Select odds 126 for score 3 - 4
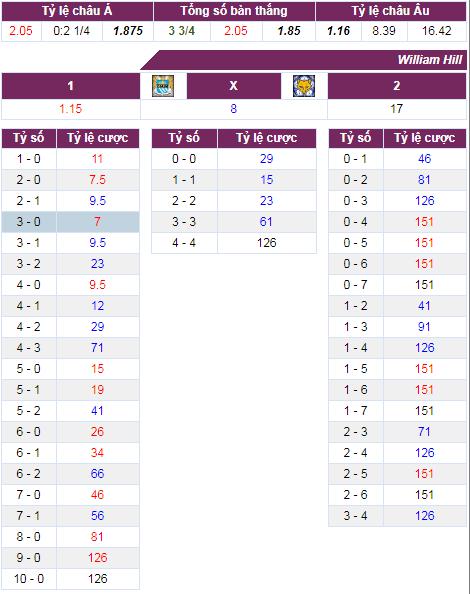 coord(425,516)
